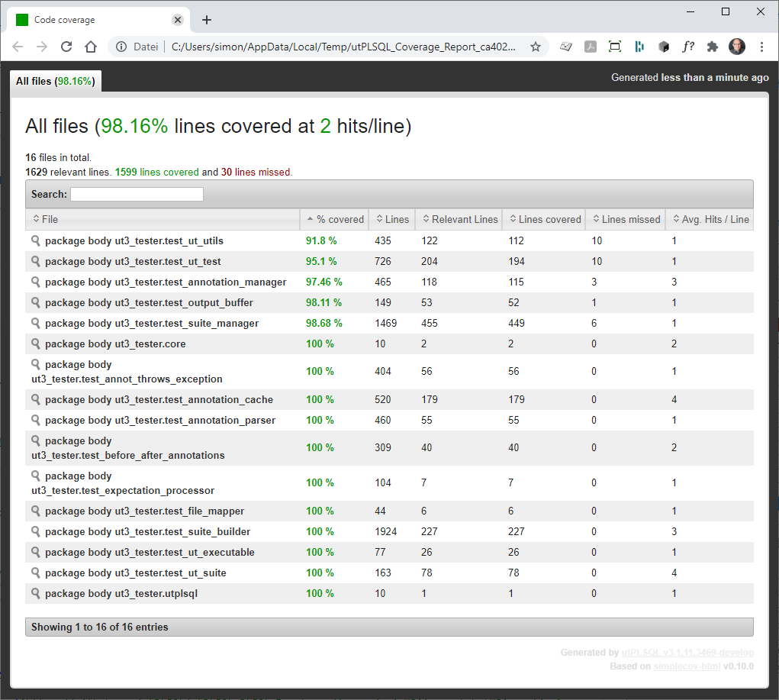Toggle sorting on Lines missed column
This screenshot has height=700, width=779.
(x=625, y=219)
